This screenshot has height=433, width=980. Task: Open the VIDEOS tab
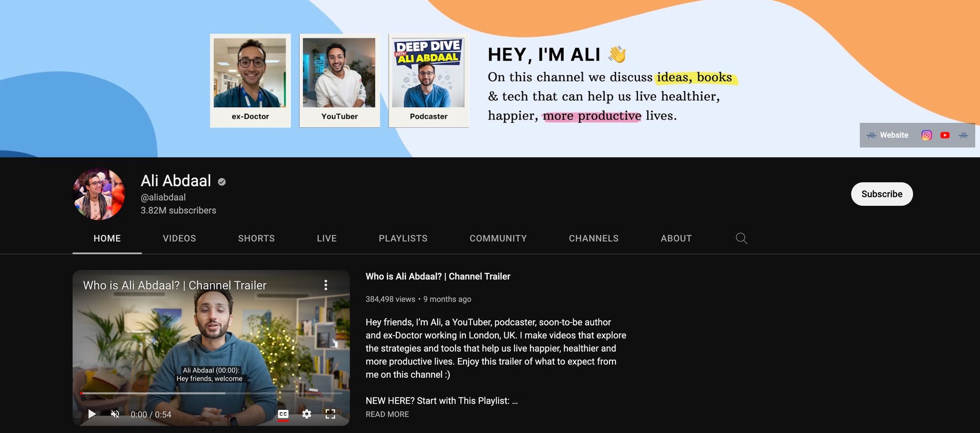tap(179, 239)
